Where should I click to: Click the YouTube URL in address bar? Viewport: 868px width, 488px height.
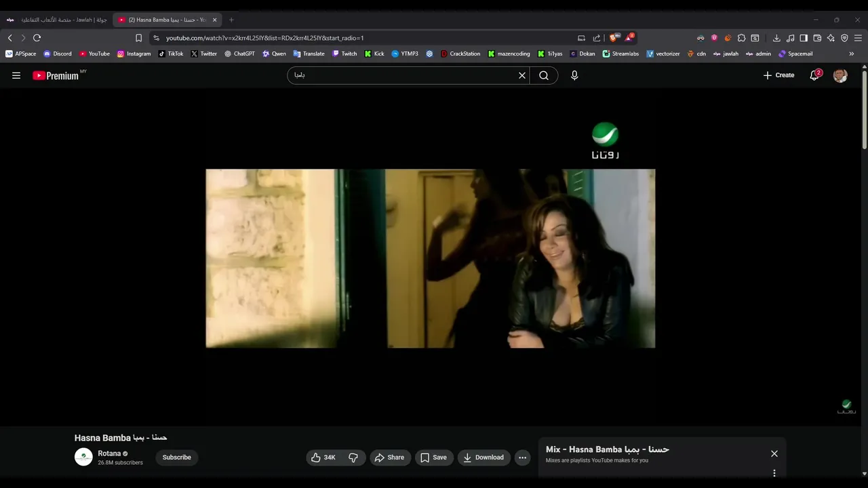click(264, 38)
